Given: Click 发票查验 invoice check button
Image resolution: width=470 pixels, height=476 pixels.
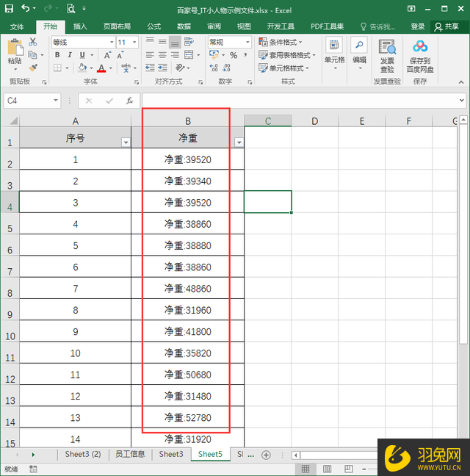Looking at the screenshot, I should tap(387, 56).
